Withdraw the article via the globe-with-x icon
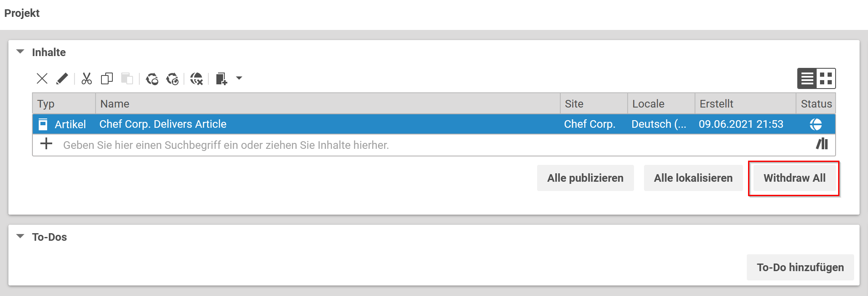 tap(196, 78)
